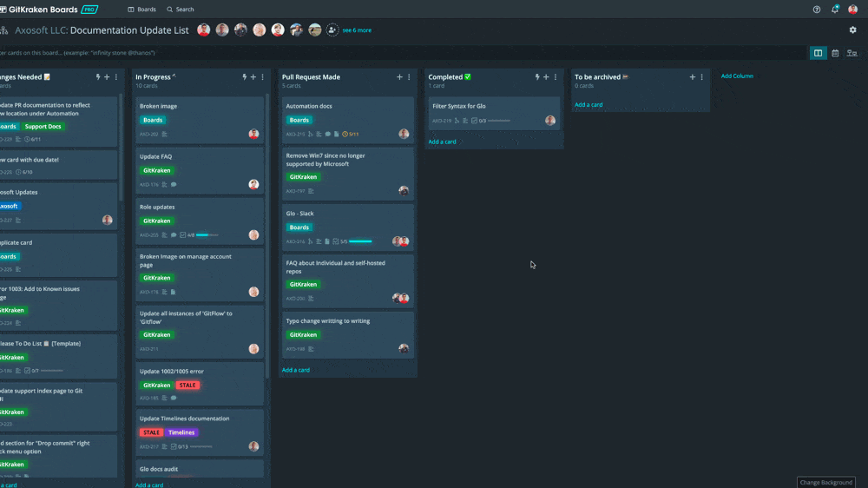Click the first member avatar in board header
This screenshot has height=488, width=868.
coord(204,30)
